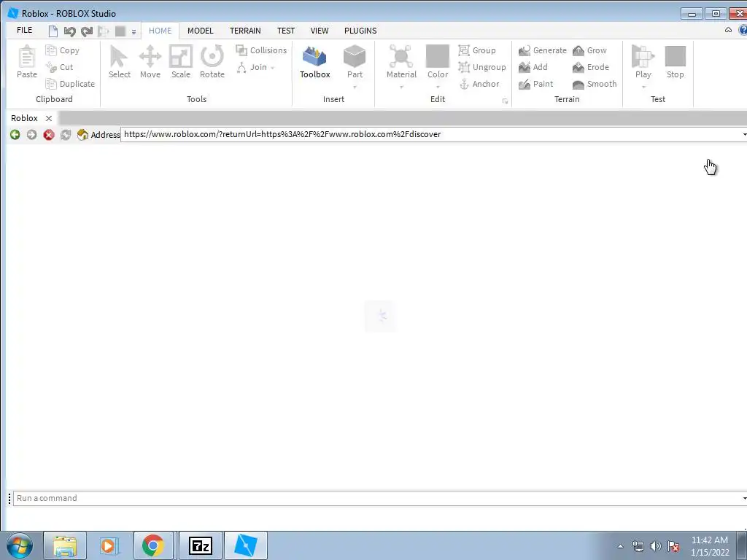
Task: Expand the Play dropdown arrow
Action: 643,87
